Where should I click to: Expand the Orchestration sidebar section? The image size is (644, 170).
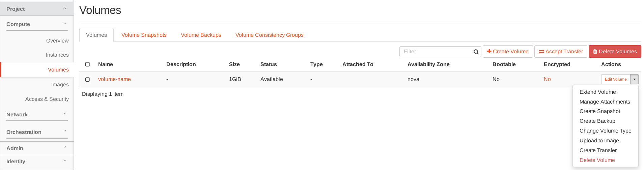[x=65, y=132]
